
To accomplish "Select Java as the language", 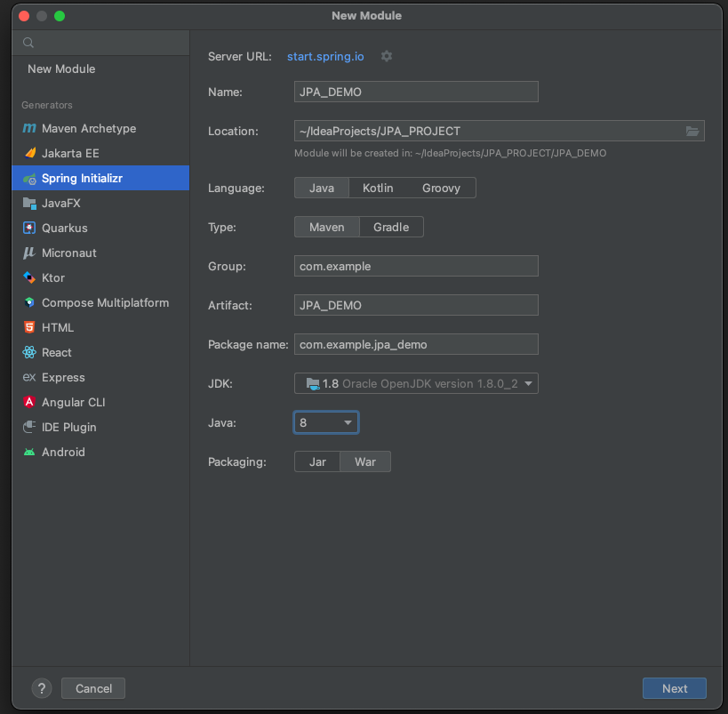I will click(x=322, y=188).
